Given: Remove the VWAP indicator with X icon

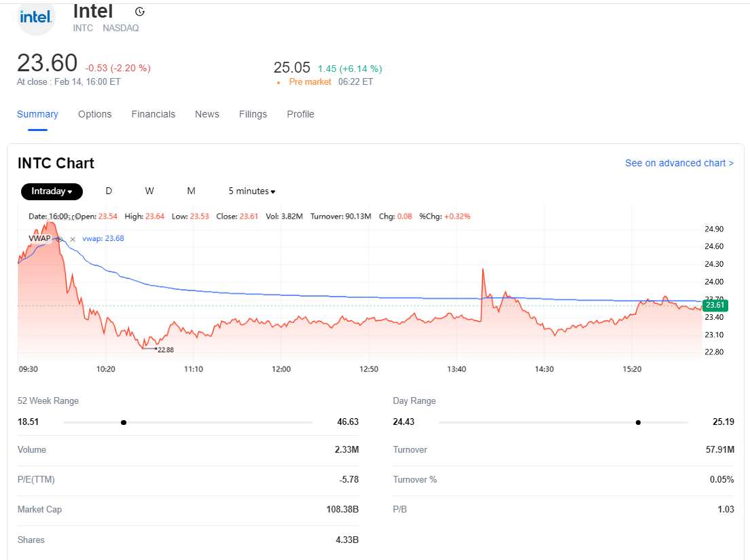Looking at the screenshot, I should [x=73, y=239].
